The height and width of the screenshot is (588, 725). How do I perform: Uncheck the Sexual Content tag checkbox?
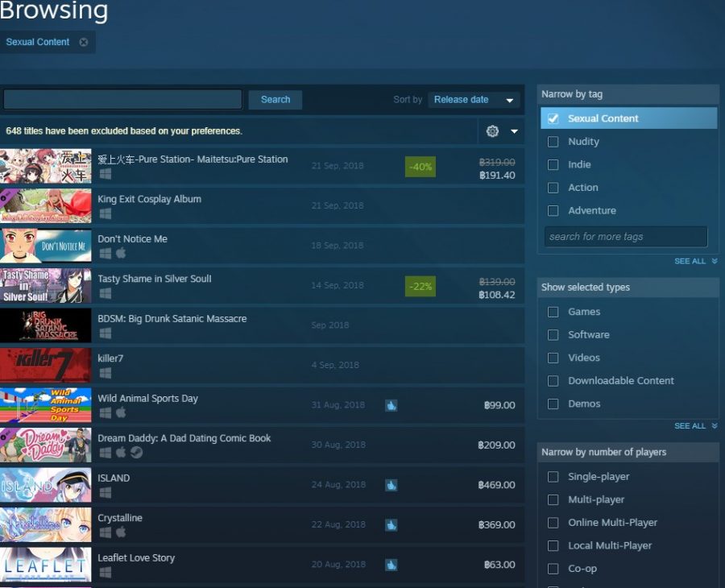pyautogui.click(x=553, y=118)
